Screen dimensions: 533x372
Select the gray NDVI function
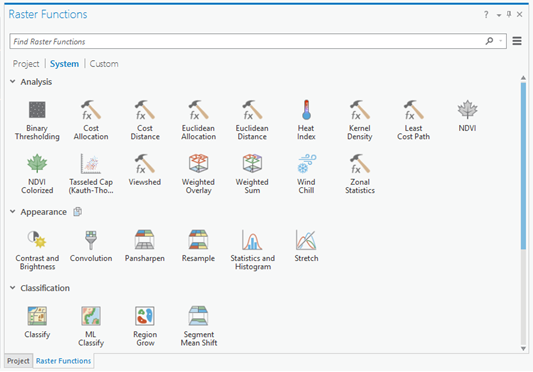pos(467,116)
